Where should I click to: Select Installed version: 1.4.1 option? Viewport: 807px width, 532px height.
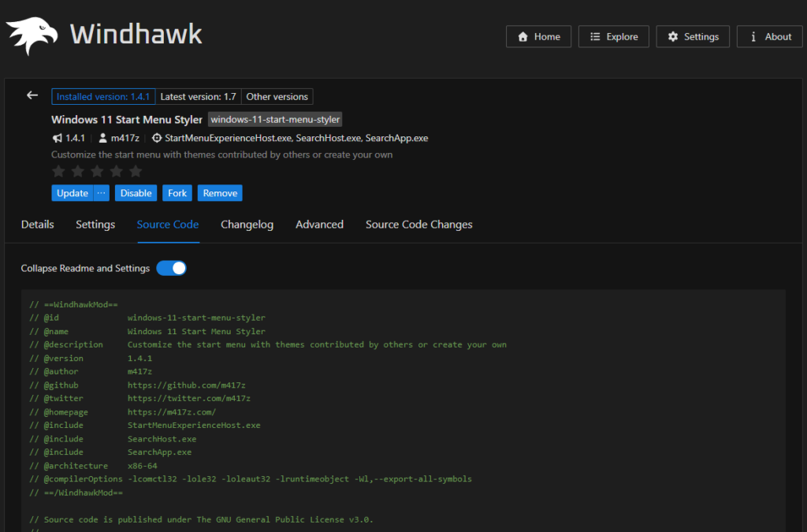[x=103, y=96]
